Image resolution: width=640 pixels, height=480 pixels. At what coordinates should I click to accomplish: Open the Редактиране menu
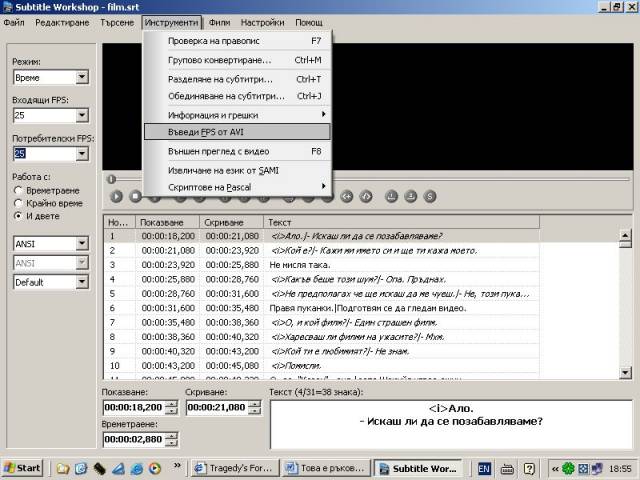tap(62, 22)
